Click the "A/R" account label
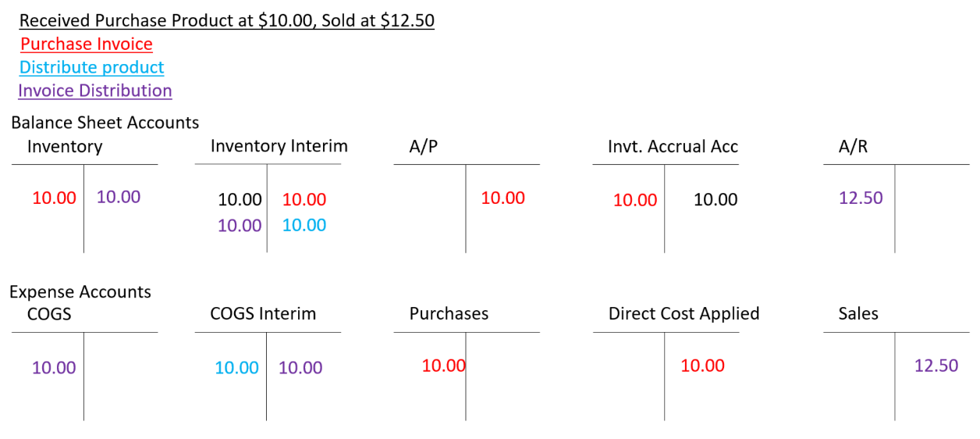 [x=853, y=147]
